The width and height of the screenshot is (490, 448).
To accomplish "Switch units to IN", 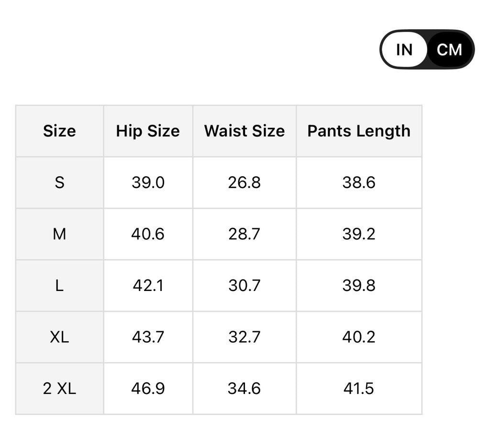I will click(x=404, y=49).
